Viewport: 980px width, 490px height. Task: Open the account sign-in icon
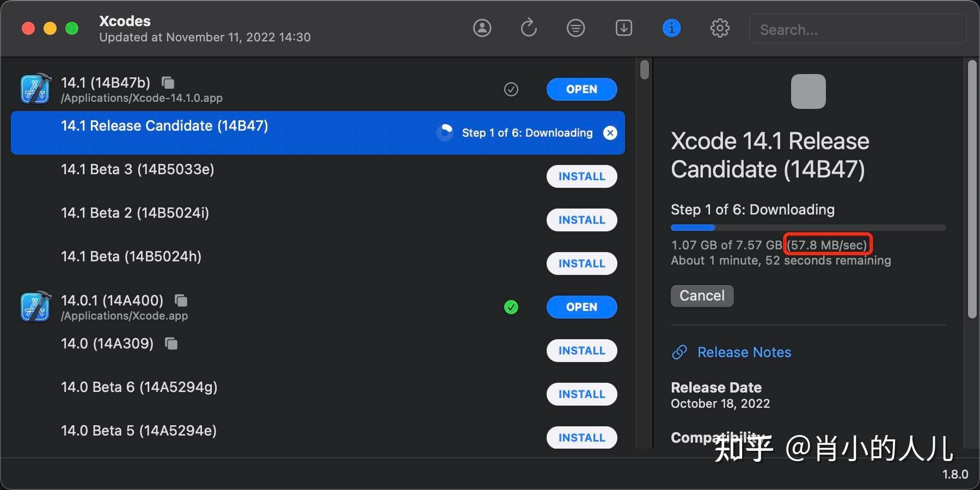[482, 28]
